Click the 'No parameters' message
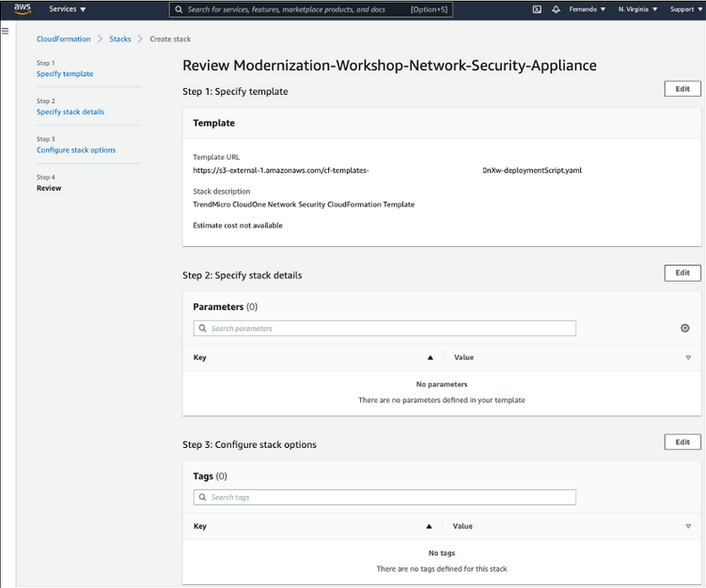706x588 pixels. coord(442,384)
